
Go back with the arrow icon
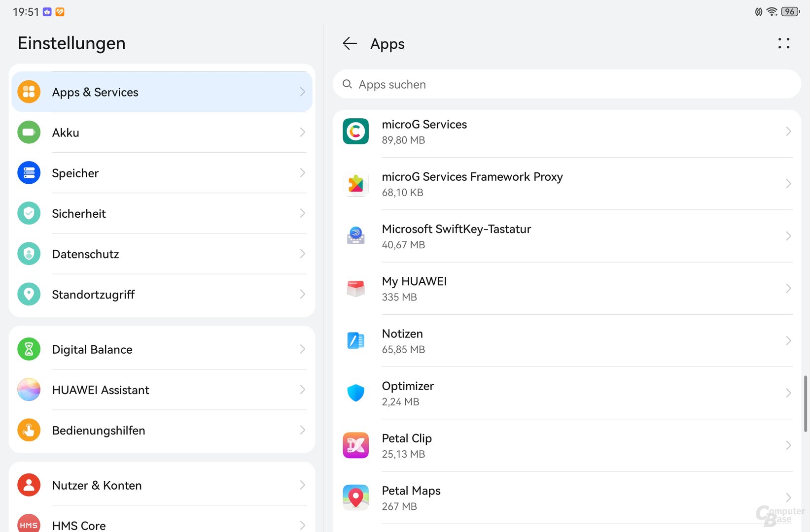pyautogui.click(x=350, y=43)
